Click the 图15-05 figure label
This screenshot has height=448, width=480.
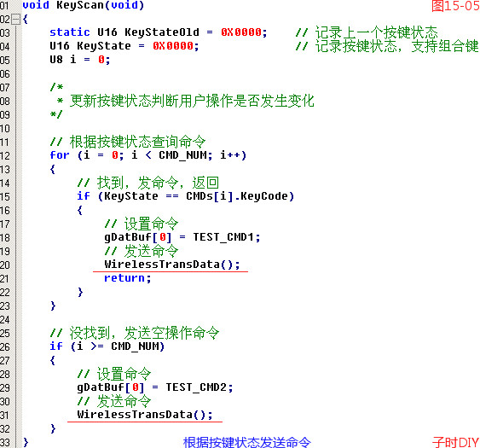tap(455, 6)
